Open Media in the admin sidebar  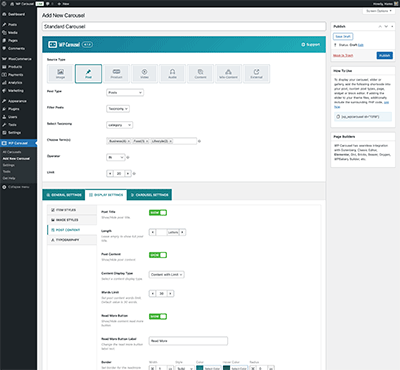[x=13, y=33]
